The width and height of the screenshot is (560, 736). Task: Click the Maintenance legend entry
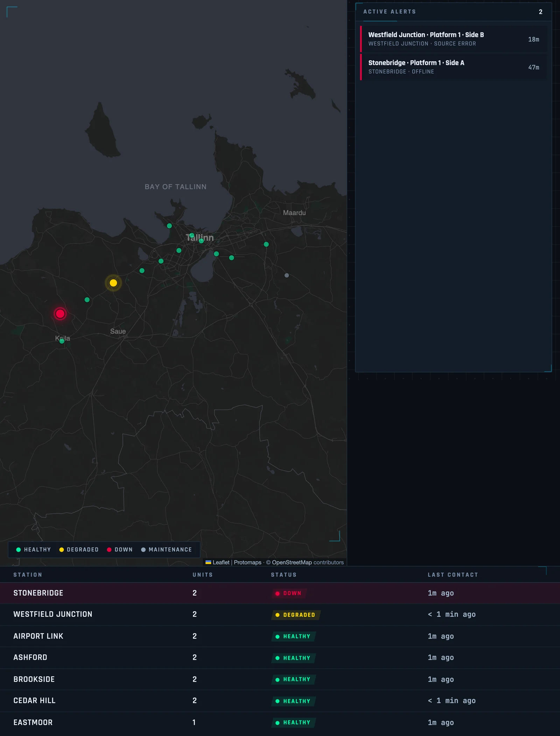tap(167, 549)
